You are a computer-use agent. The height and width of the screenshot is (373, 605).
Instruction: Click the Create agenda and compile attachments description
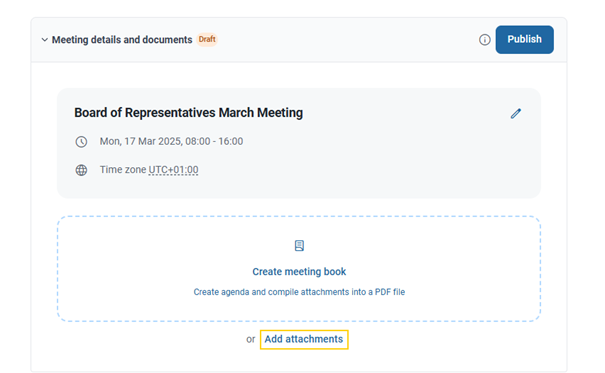tap(299, 292)
